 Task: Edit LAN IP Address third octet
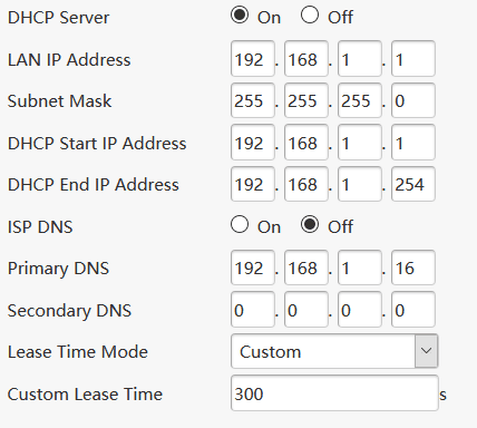click(360, 59)
